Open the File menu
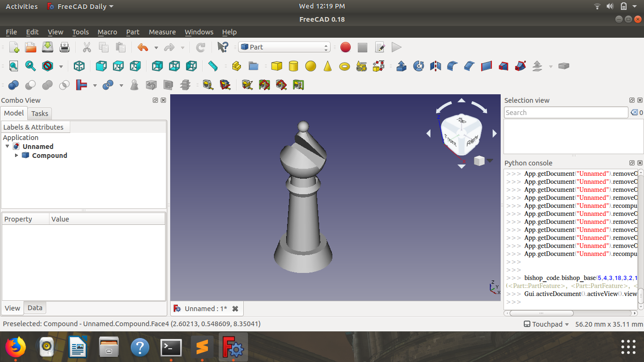This screenshot has width=644, height=362. 11,32
